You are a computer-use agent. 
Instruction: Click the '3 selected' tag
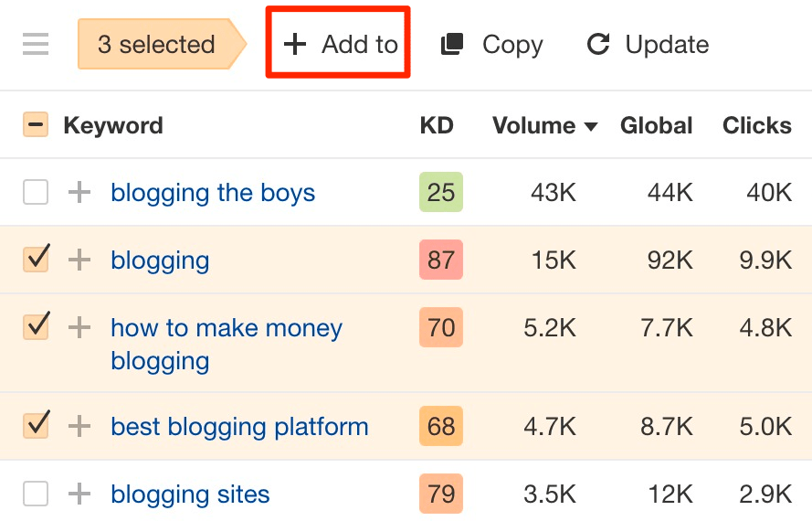[156, 44]
